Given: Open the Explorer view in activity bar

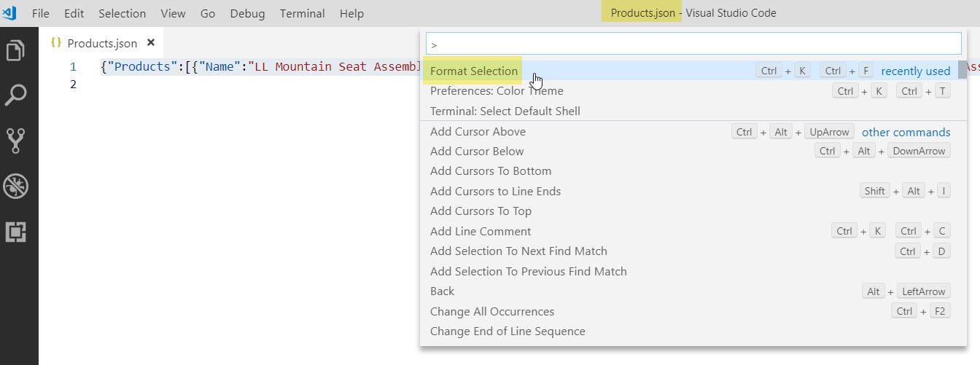Looking at the screenshot, I should click(16, 51).
